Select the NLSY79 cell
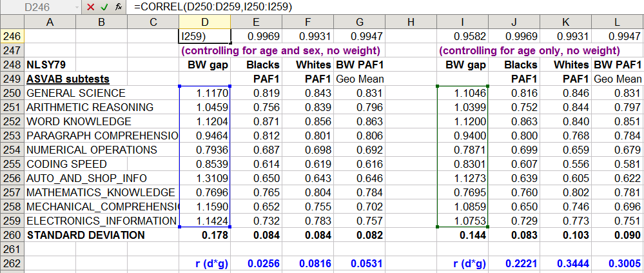This screenshot has width=644, height=273. click(x=50, y=65)
